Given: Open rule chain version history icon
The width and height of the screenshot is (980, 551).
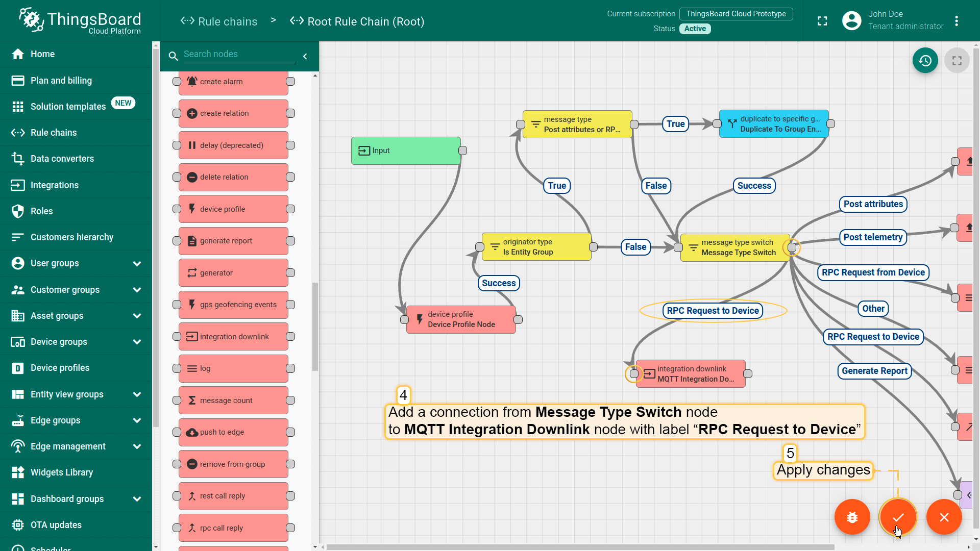Looking at the screenshot, I should tap(925, 61).
